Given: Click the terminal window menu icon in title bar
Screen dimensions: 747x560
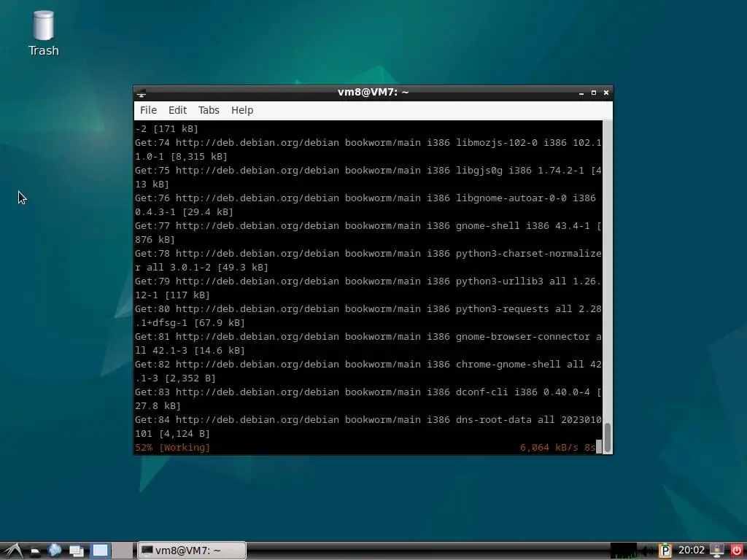Looking at the screenshot, I should click(141, 93).
